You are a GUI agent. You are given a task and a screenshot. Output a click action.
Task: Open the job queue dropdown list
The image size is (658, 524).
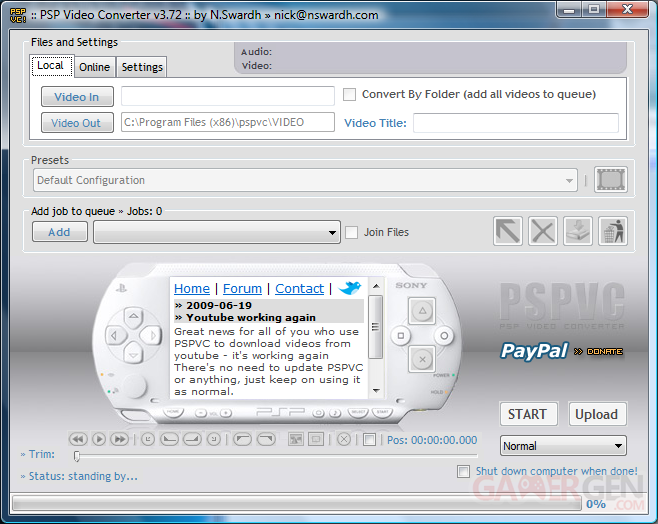(x=332, y=232)
